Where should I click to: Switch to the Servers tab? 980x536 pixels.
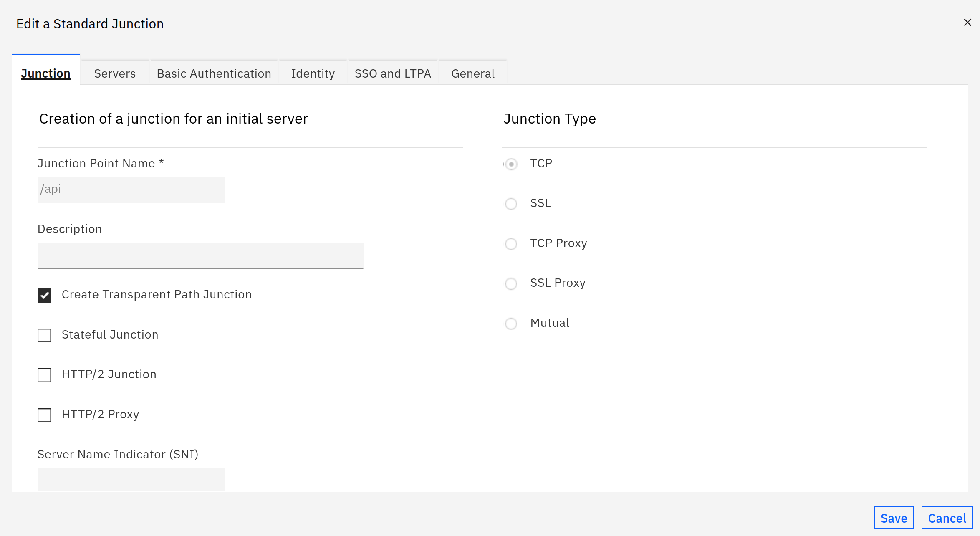pyautogui.click(x=115, y=73)
